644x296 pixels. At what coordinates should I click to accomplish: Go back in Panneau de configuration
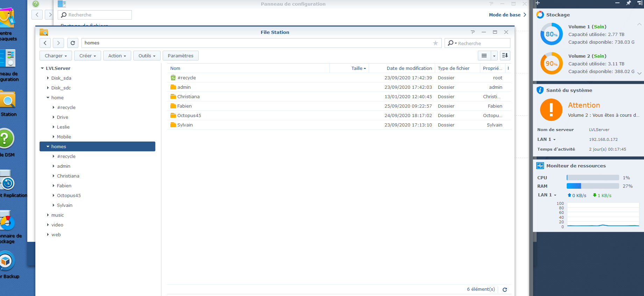coord(37,15)
